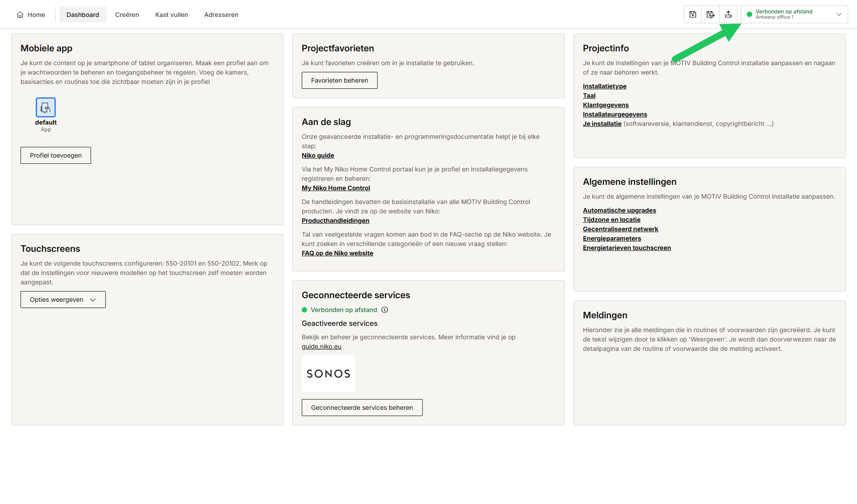Click the Geactiveerde services heading

(x=340, y=323)
